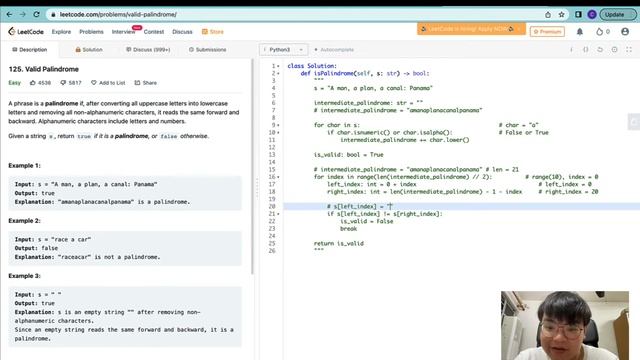The width and height of the screenshot is (640, 360).
Task: Click code line 'is_valid: bool = True'
Action: pos(349,155)
